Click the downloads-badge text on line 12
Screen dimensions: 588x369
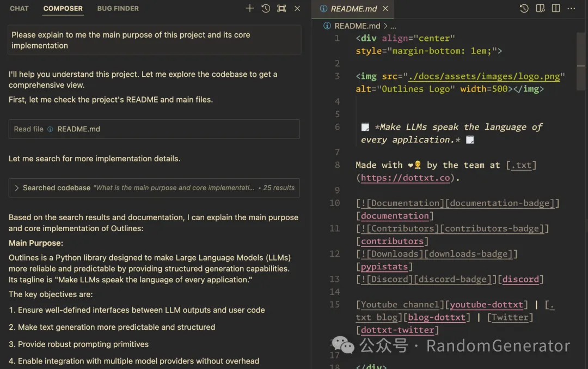coord(468,254)
